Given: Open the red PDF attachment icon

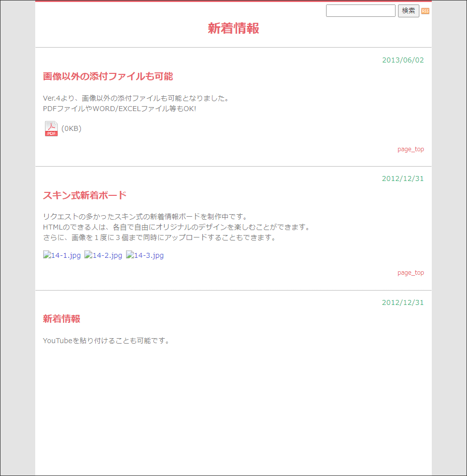Looking at the screenshot, I should (x=51, y=129).
